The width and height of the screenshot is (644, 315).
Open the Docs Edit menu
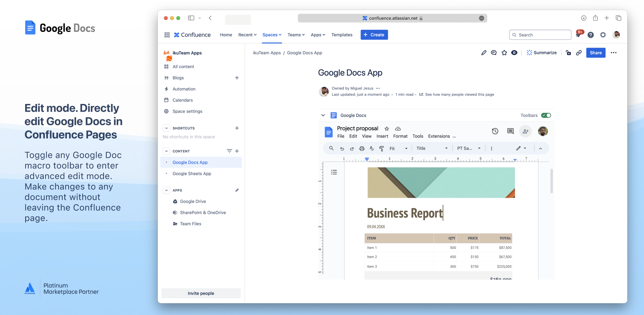[x=353, y=136]
